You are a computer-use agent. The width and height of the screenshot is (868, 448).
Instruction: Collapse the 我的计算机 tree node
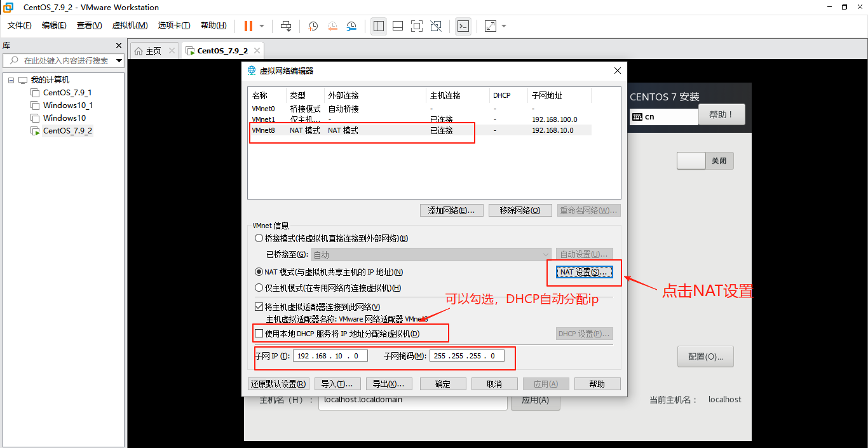tap(11, 80)
